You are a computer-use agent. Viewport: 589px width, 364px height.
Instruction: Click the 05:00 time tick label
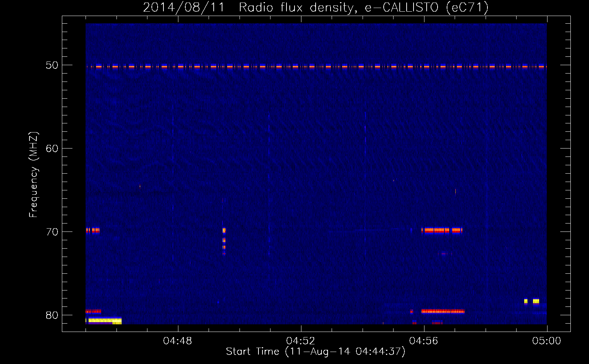(547, 341)
